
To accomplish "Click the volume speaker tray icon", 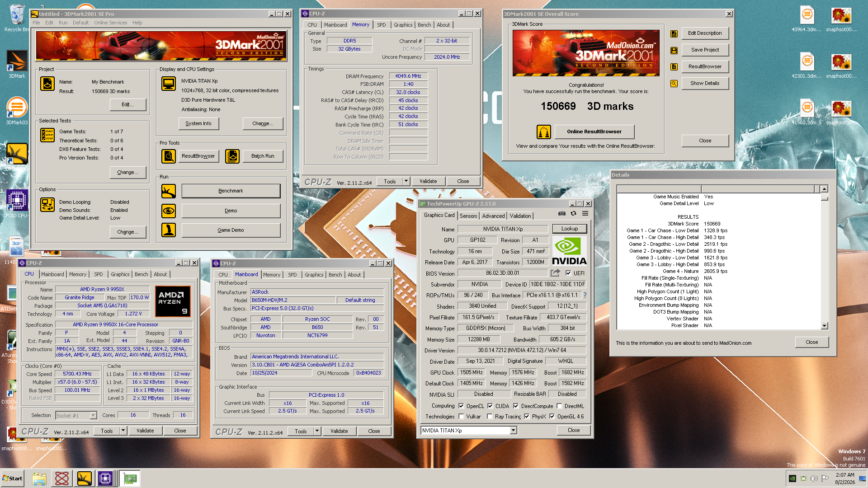I will click(814, 479).
